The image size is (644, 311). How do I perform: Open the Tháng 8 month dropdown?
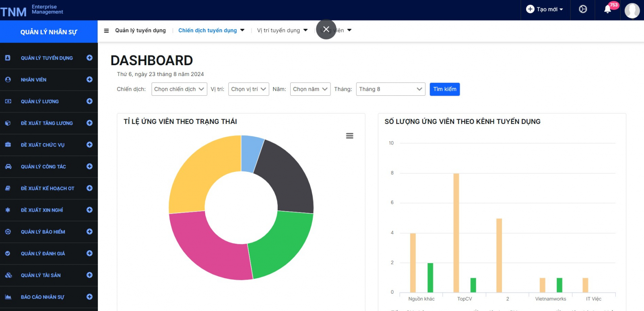(x=390, y=89)
